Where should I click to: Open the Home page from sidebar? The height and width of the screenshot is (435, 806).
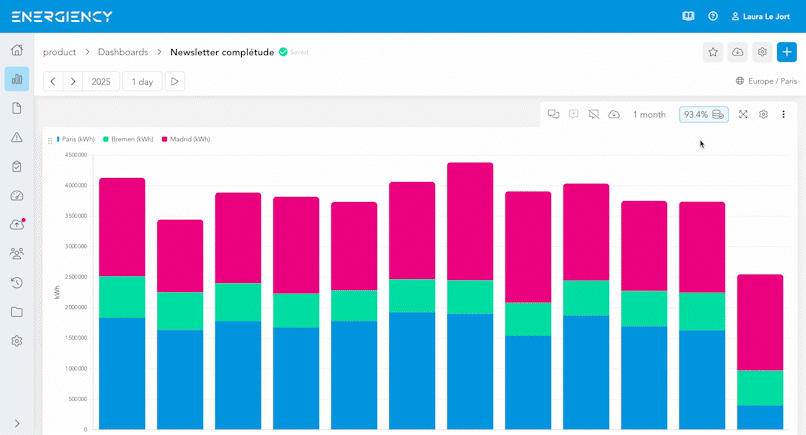coord(17,50)
